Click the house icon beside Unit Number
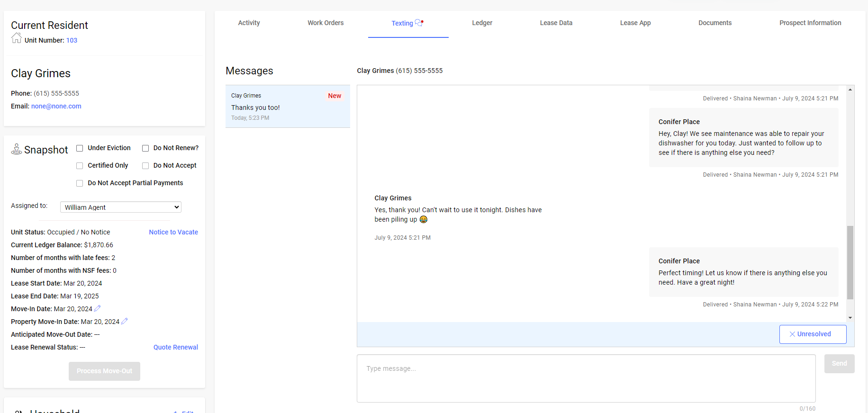 (17, 38)
